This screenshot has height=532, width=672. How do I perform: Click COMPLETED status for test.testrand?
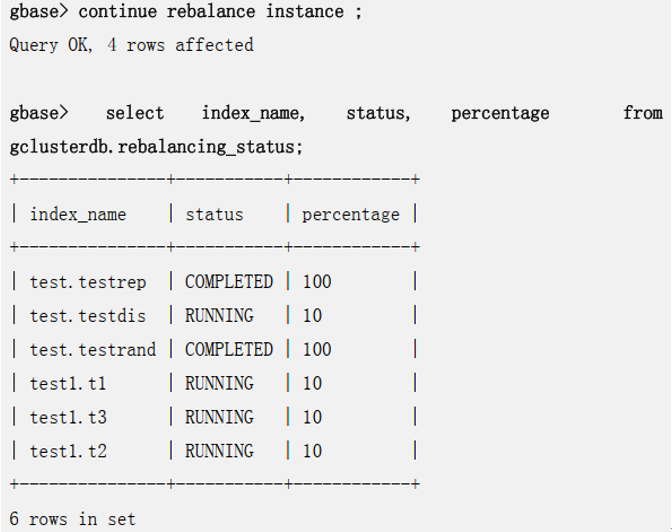(x=228, y=350)
